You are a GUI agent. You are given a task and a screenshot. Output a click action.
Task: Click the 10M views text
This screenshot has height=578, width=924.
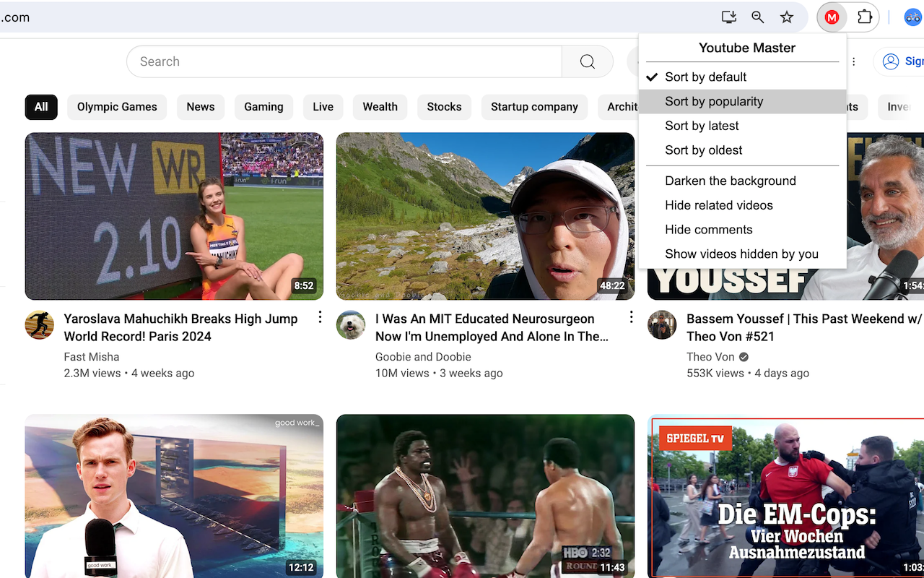[402, 374]
